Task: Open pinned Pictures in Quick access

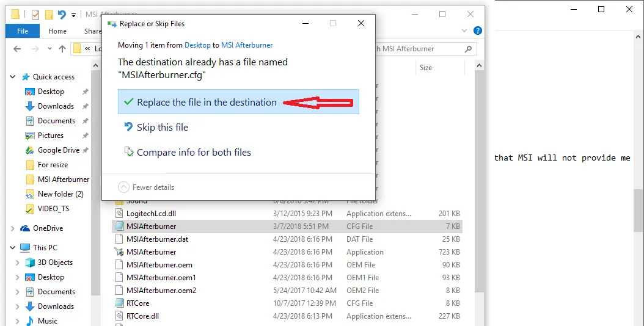Action: pos(51,136)
